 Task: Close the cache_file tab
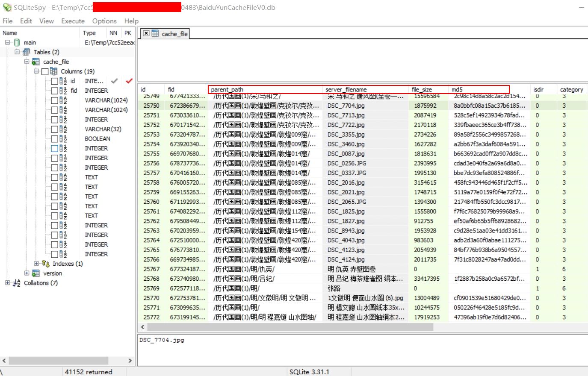coord(146,33)
